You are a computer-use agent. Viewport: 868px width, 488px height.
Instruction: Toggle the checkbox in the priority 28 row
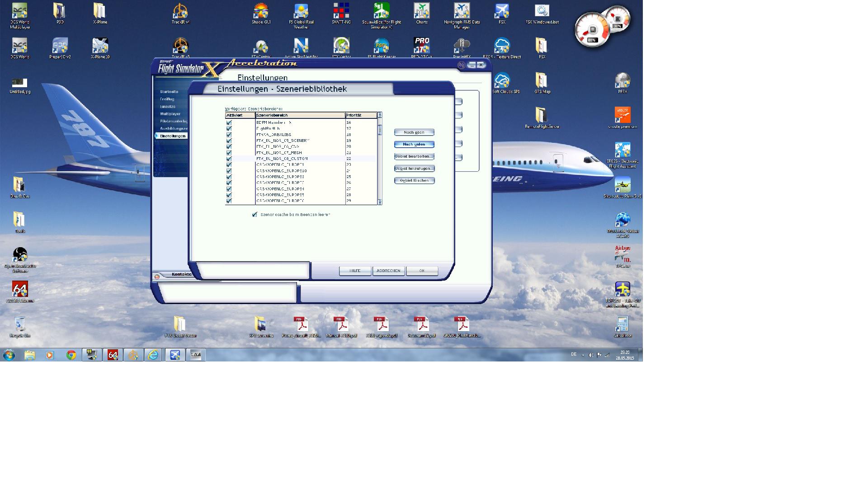pos(229,195)
